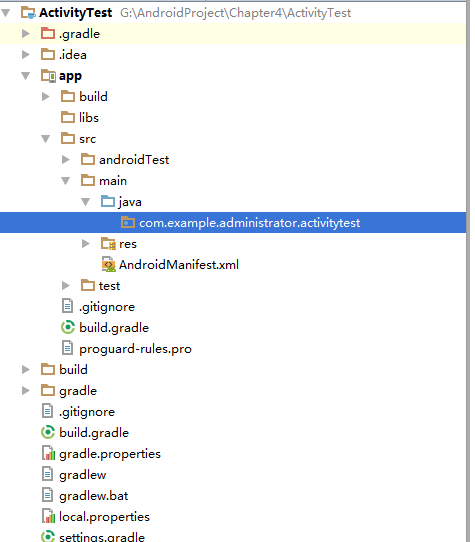Click the local.properties file icon
The height and width of the screenshot is (542, 475).
pyautogui.click(x=48, y=516)
